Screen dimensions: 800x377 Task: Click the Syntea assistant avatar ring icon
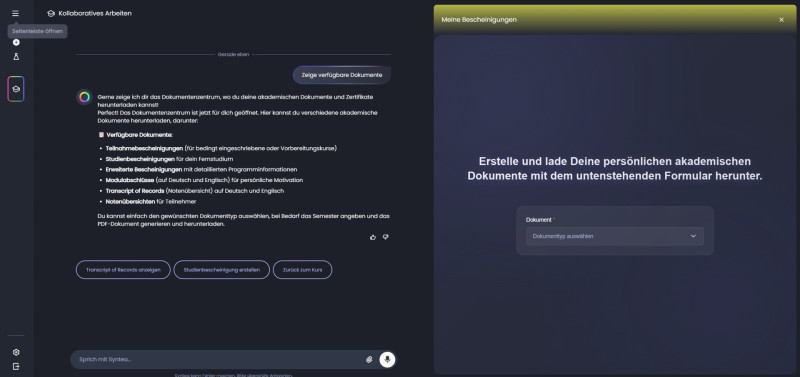(85, 97)
